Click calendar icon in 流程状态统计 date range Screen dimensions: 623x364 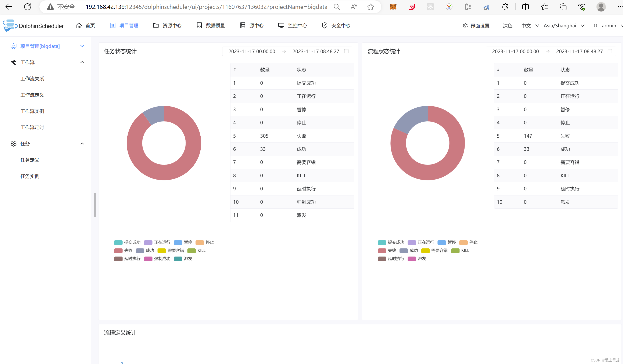[x=610, y=51]
